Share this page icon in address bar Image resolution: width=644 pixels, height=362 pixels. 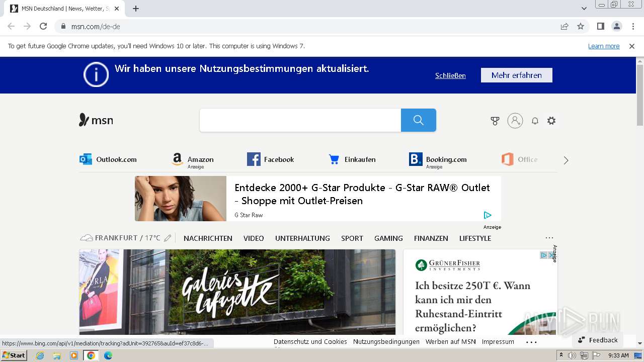click(565, 26)
